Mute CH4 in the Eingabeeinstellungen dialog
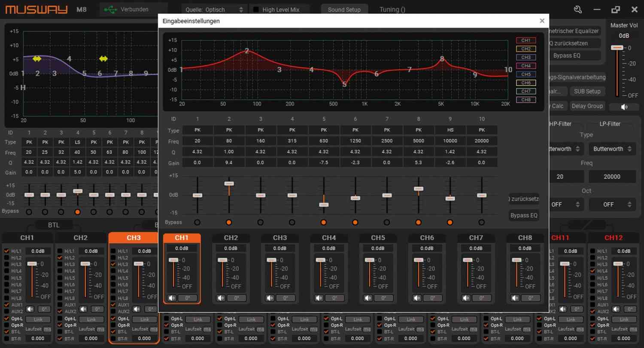This screenshot has width=644, height=348. pos(319,298)
